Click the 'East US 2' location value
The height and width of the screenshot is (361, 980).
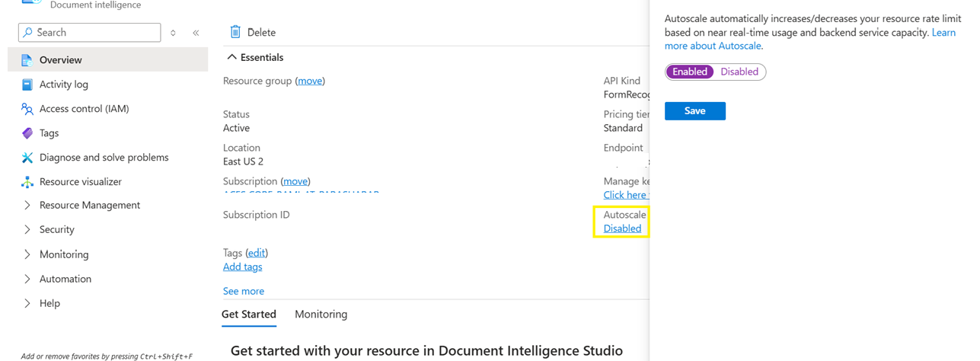click(243, 161)
